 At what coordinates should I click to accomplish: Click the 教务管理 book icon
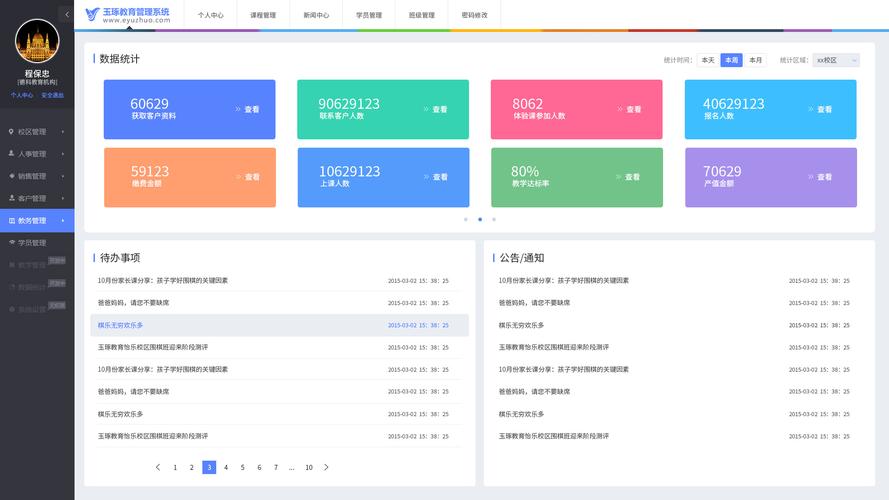tap(11, 221)
